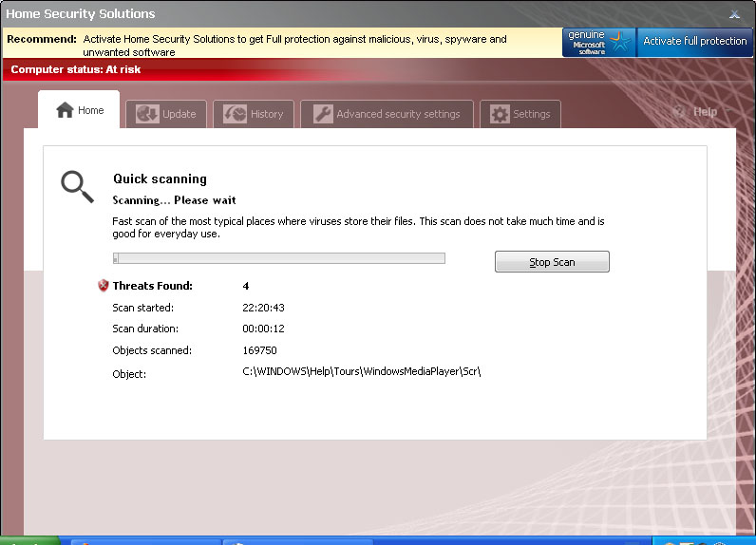Click the magnifying glass quick scan icon
756x545 pixels.
pyautogui.click(x=77, y=186)
